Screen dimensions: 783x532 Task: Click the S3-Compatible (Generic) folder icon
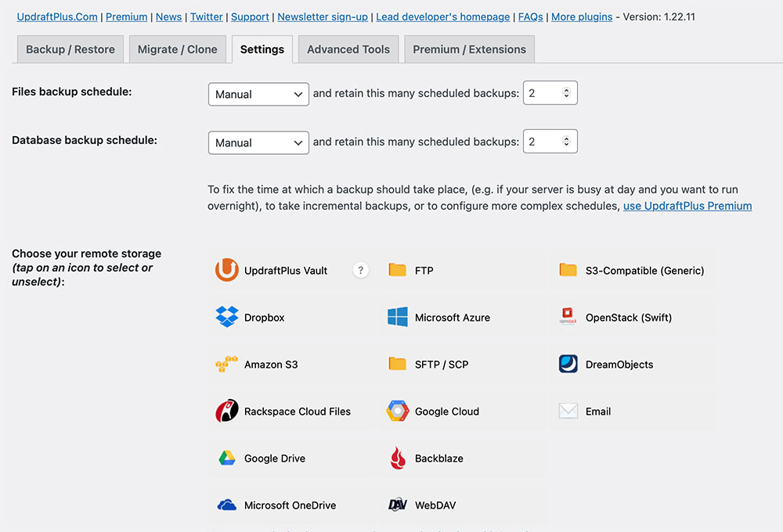coord(568,269)
